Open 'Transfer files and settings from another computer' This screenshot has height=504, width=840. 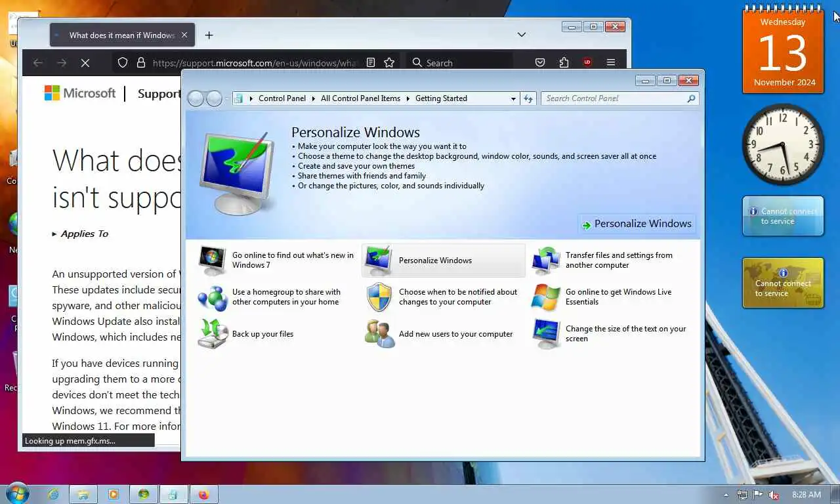coord(619,261)
